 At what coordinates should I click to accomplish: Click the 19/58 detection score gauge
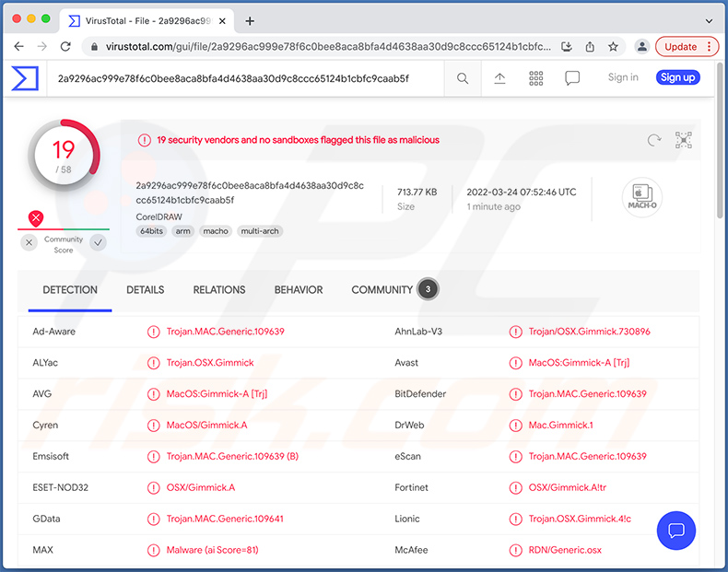pyautogui.click(x=64, y=156)
